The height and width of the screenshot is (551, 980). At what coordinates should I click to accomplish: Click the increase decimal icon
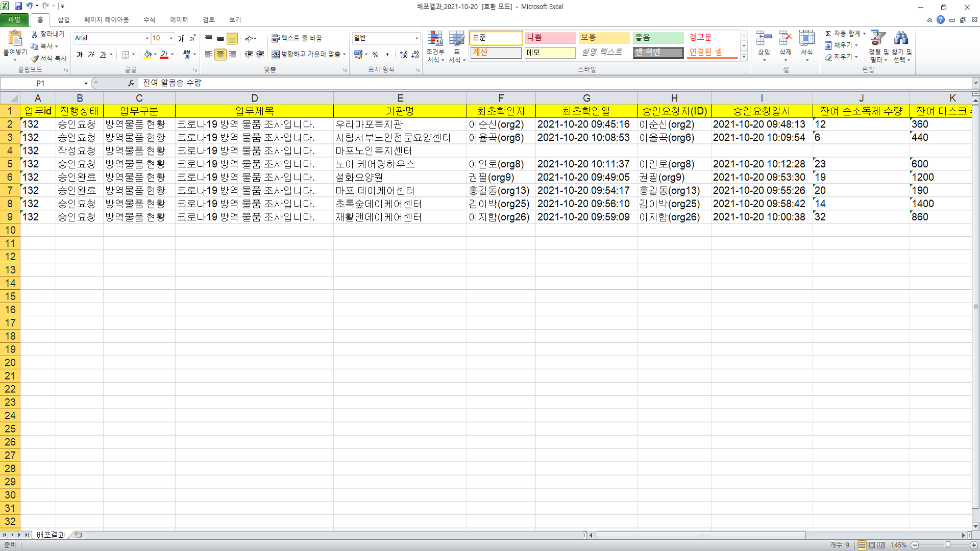tap(404, 55)
